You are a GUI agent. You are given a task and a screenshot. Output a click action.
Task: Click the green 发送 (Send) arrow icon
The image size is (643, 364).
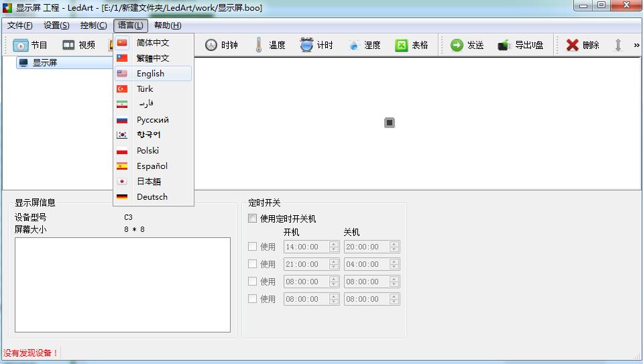pos(457,45)
